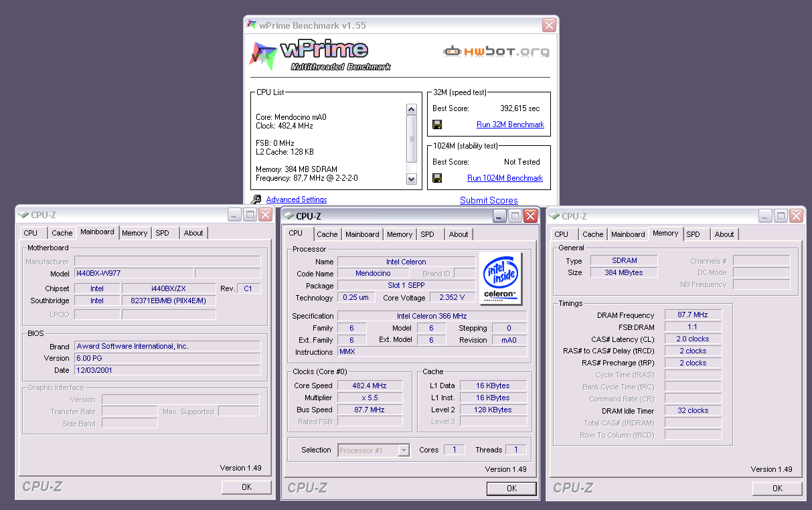The width and height of the screenshot is (812, 510).
Task: Click the CAS# Latency value 2.0 clocks
Action: pyautogui.click(x=693, y=339)
